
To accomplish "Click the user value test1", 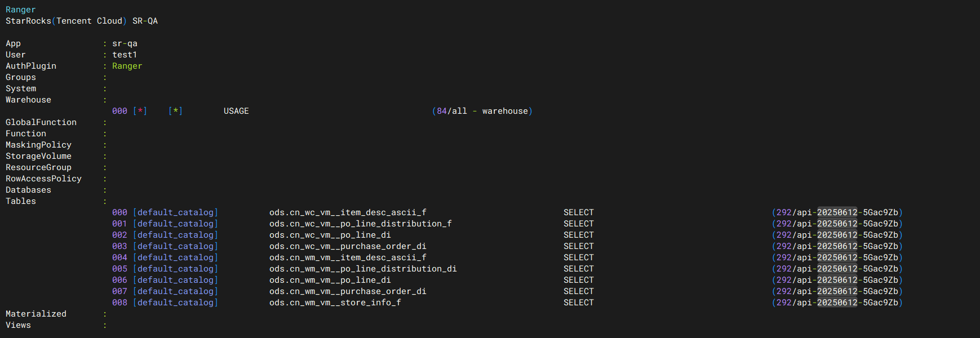I will click(125, 55).
